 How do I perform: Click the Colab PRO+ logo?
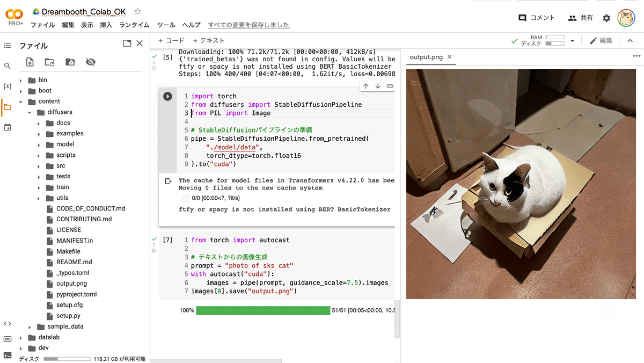coord(14,16)
